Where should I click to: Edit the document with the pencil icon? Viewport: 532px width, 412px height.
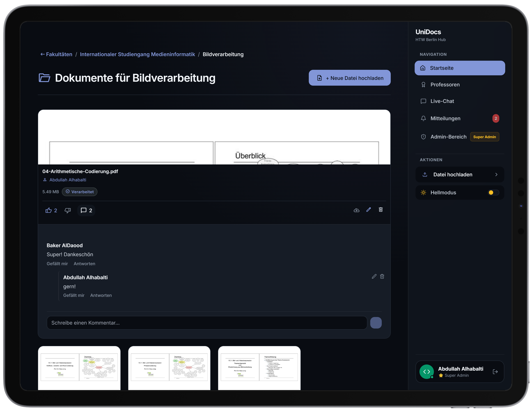pos(369,210)
